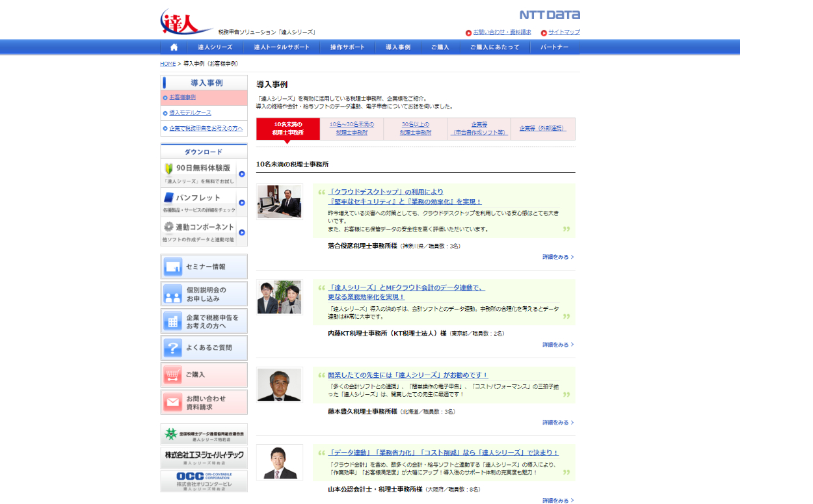Open the パンフレット download item
This screenshot has width=813, height=504.
(x=204, y=202)
